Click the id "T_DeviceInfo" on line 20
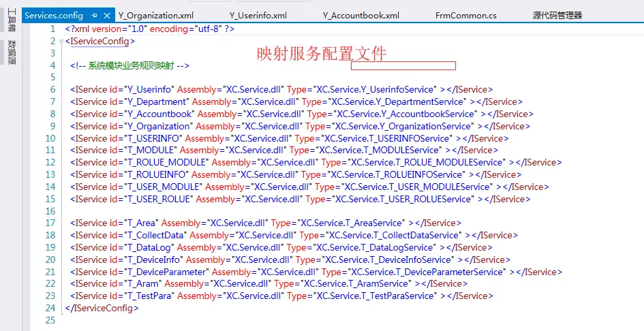This screenshot has width=644, height=331. (x=153, y=260)
